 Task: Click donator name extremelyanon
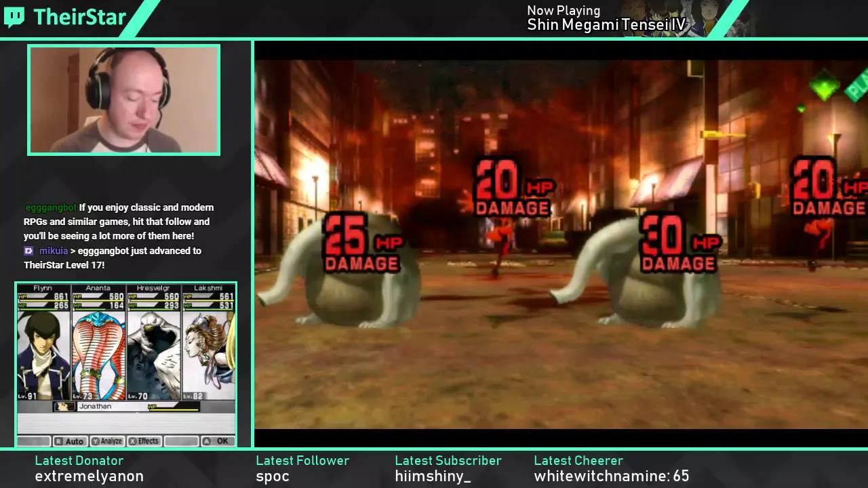coord(90,476)
